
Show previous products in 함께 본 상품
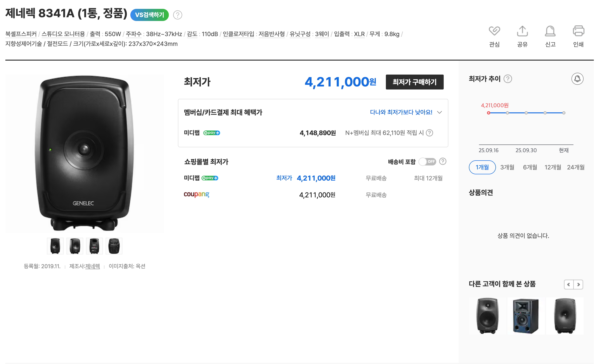coord(568,284)
